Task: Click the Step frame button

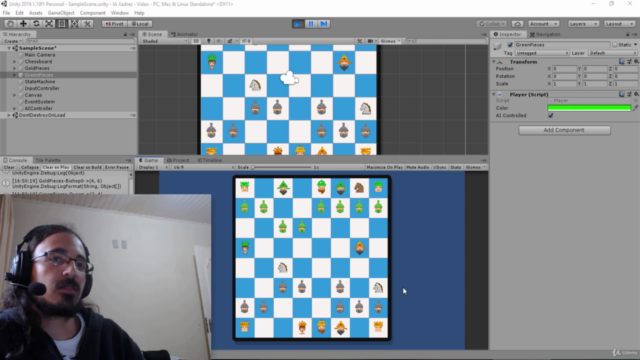Action: [324, 24]
